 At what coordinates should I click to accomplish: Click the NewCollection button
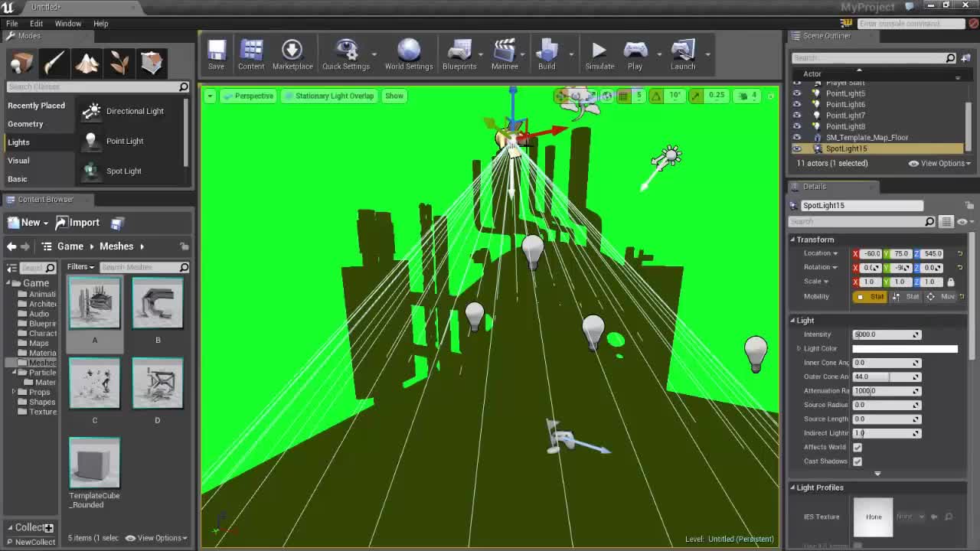click(x=29, y=542)
